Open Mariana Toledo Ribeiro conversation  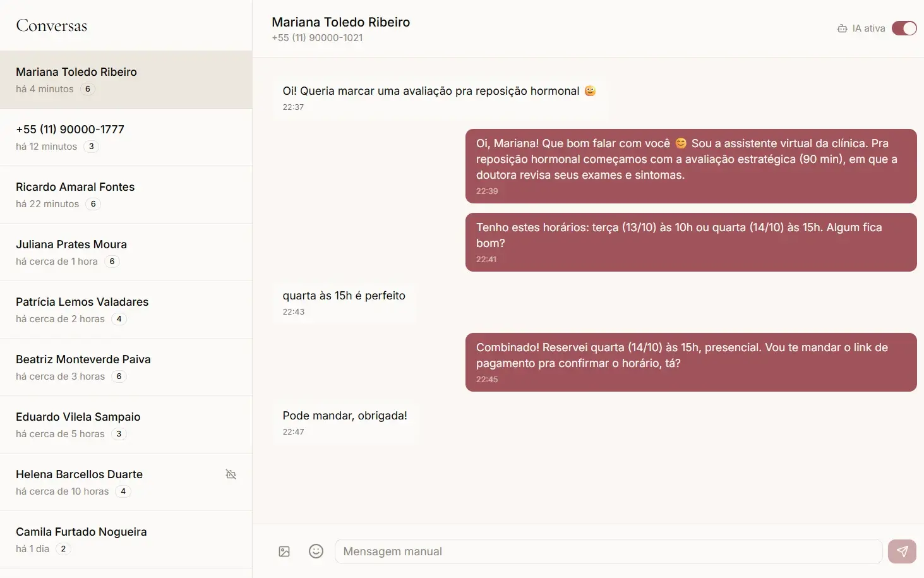[x=126, y=80]
